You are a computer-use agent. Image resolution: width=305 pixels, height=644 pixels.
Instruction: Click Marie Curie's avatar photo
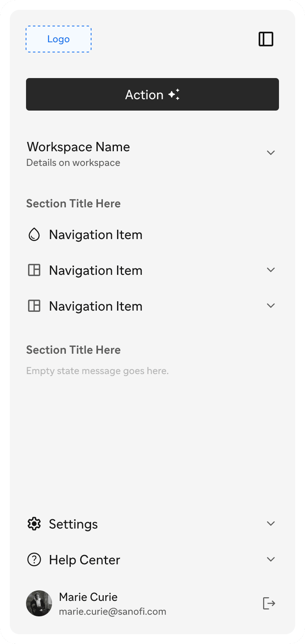(x=39, y=603)
